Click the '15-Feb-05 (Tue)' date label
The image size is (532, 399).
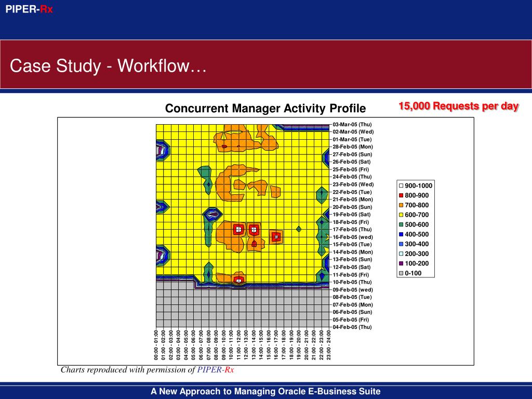(x=352, y=245)
